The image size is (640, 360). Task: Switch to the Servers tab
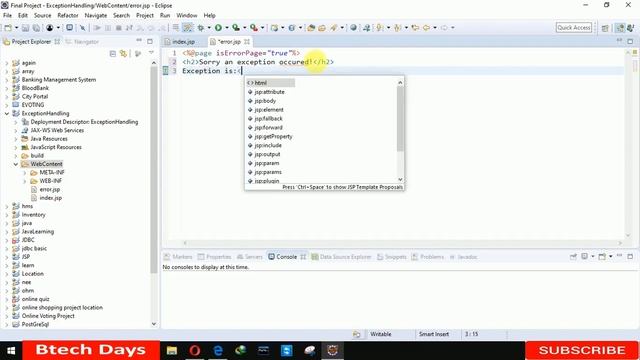coord(249,257)
